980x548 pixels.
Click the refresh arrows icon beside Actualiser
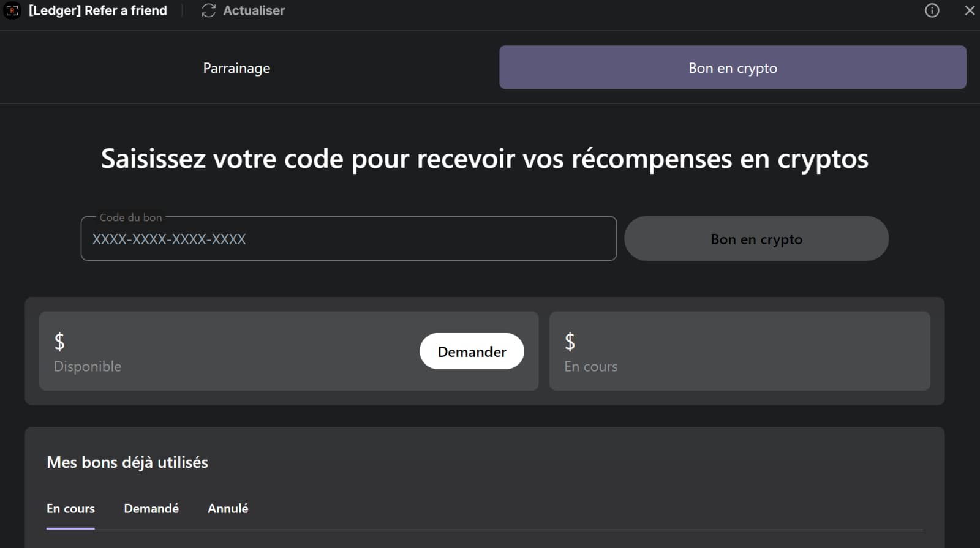[208, 10]
